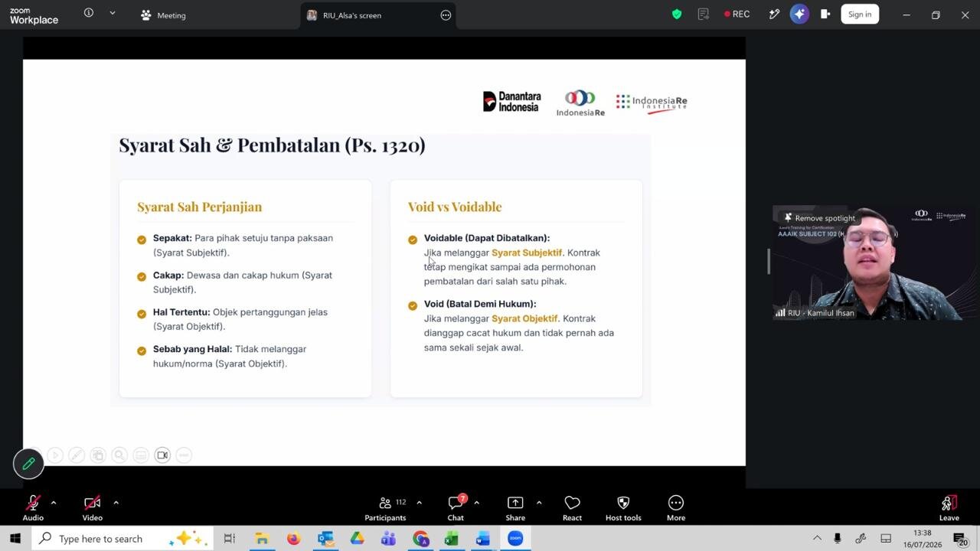Leave the meeting

[949, 507]
